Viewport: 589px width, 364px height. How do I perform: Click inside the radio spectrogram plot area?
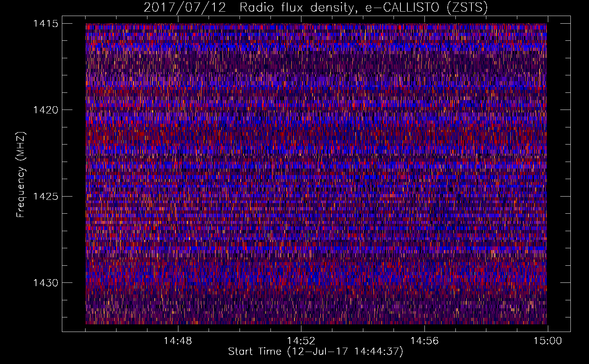[316, 174]
